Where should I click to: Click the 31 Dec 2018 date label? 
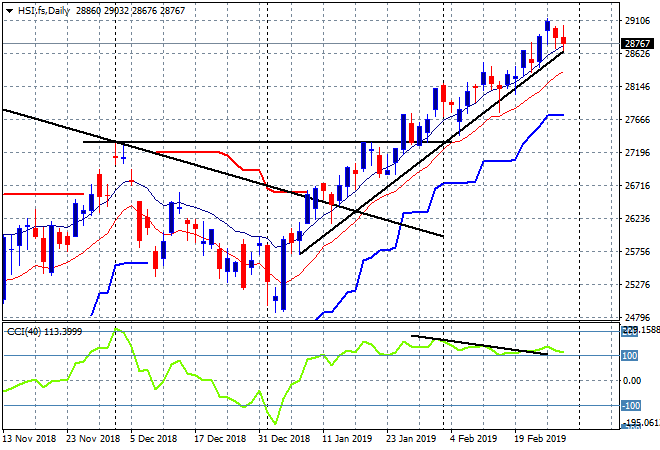click(284, 439)
